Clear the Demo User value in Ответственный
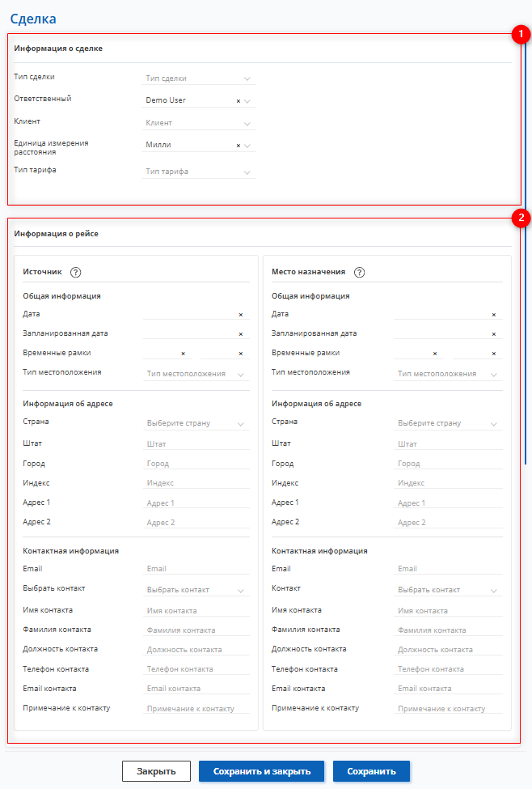Image resolution: width=532 pixels, height=789 pixels. tap(238, 101)
